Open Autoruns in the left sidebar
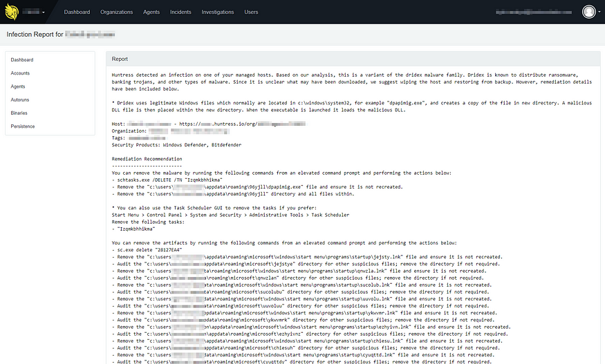Viewport: 605px width, 364px height. 19,99
